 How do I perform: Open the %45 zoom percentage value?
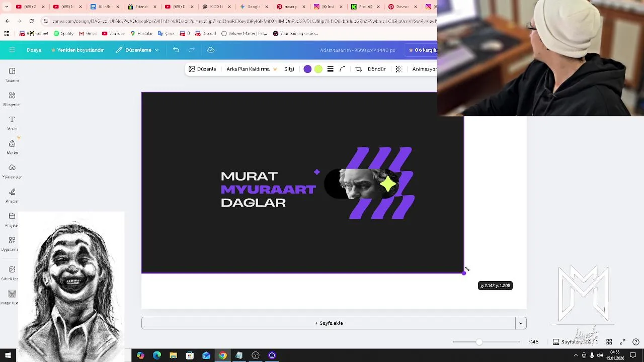(x=533, y=342)
